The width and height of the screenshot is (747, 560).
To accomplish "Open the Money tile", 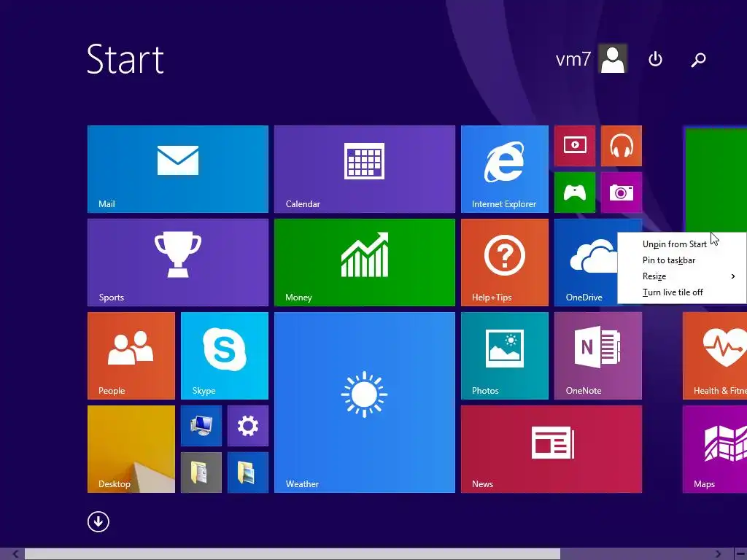I will coord(365,262).
